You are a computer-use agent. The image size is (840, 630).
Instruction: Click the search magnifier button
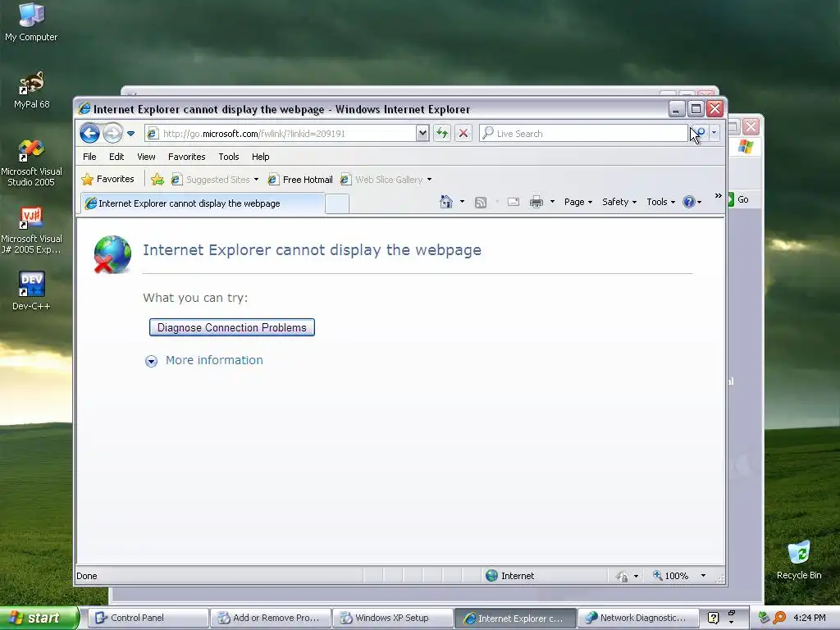[699, 133]
